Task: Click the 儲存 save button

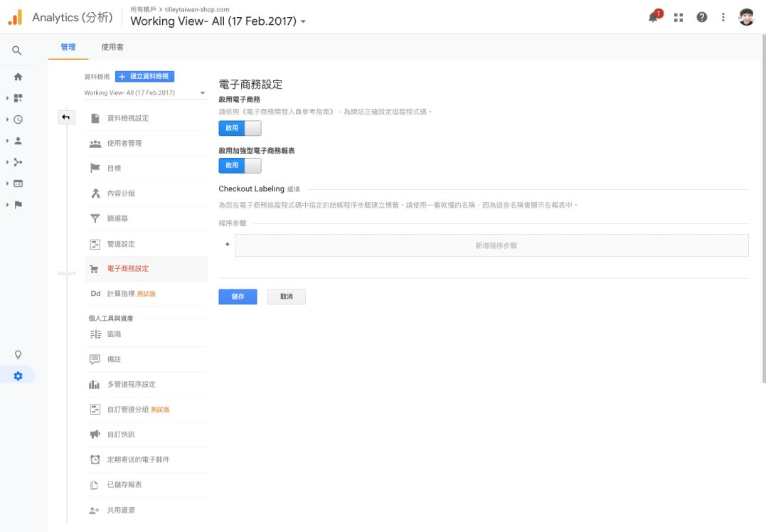Action: 238,296
